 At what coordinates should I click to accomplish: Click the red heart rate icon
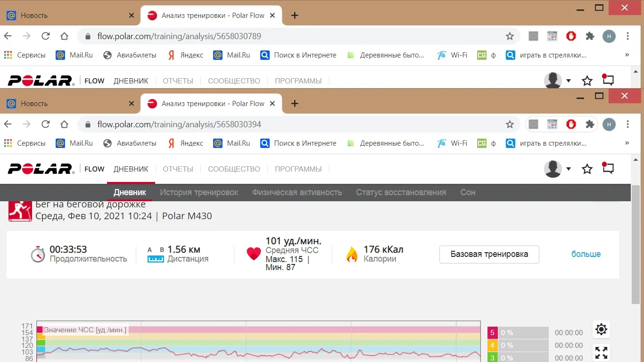point(254,254)
